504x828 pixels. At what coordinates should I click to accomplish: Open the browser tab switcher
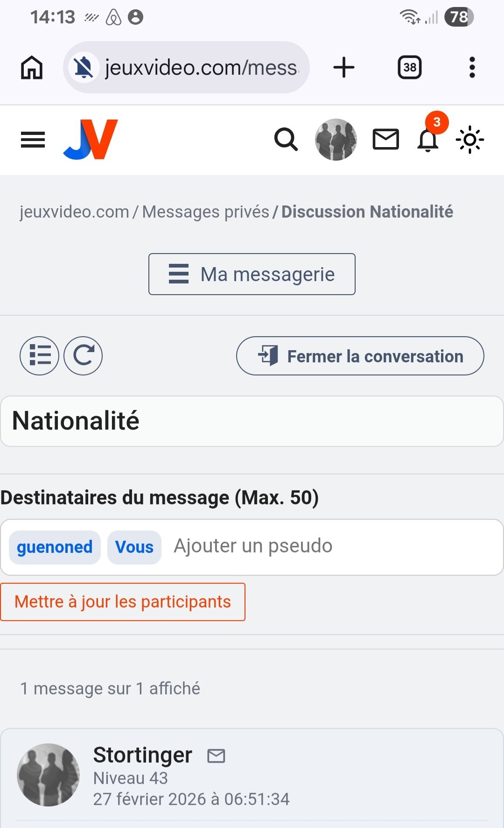coord(410,68)
